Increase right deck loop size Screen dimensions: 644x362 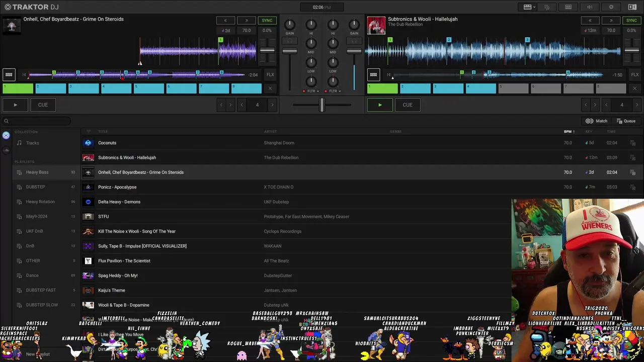click(x=637, y=105)
